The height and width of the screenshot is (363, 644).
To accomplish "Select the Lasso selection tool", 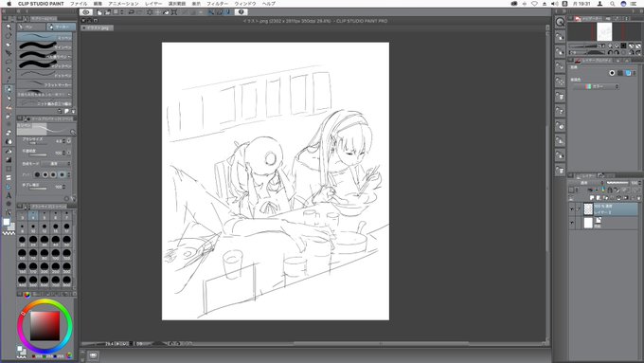I will pos(9,62).
